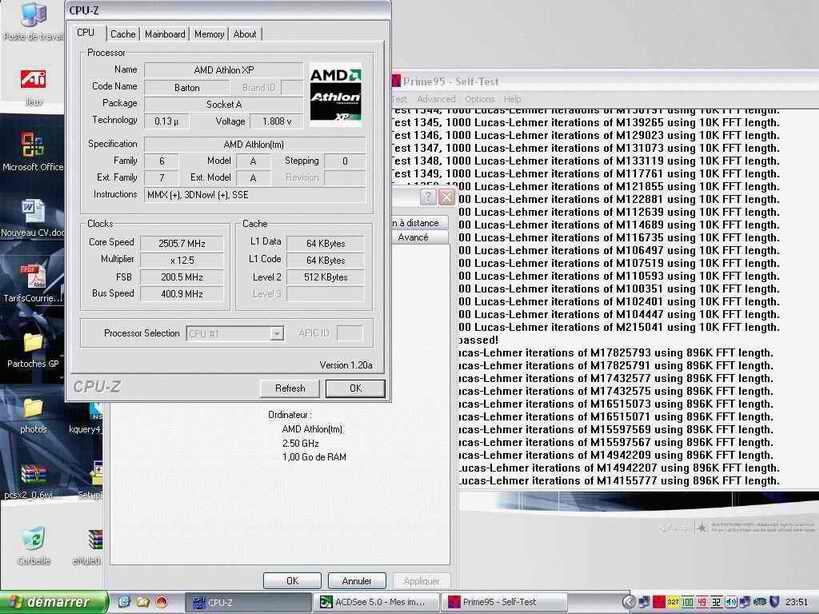Click the yellow 027 tray indicator
819x614 pixels.
(x=673, y=602)
